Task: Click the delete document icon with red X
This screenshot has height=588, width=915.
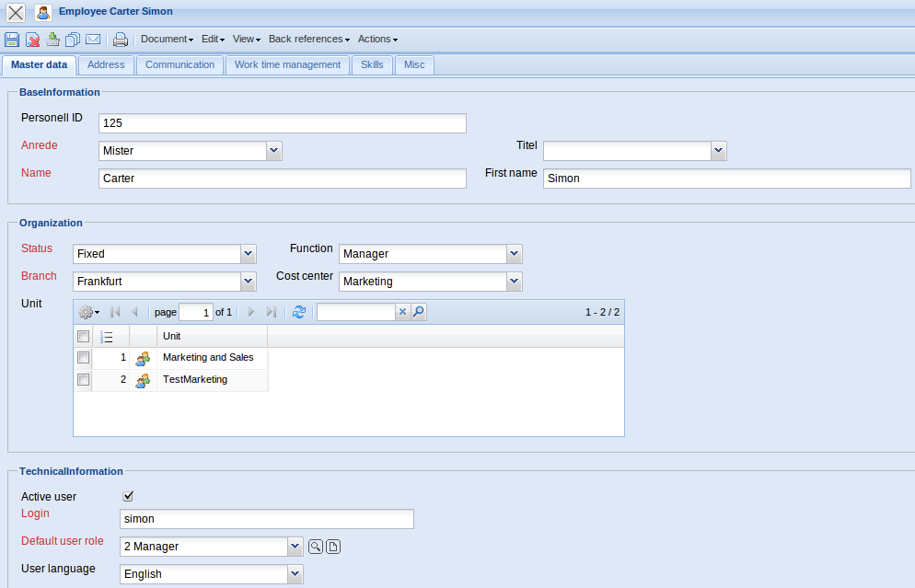Action: pos(32,40)
